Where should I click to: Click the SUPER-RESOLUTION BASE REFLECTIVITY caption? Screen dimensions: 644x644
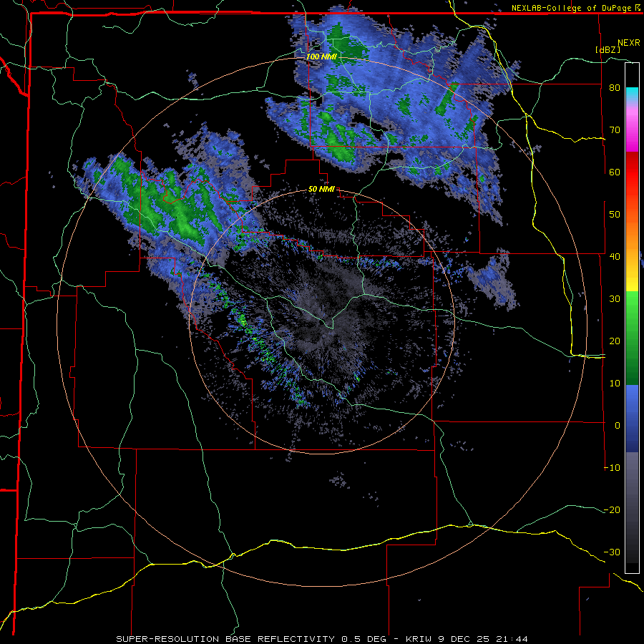225,639
